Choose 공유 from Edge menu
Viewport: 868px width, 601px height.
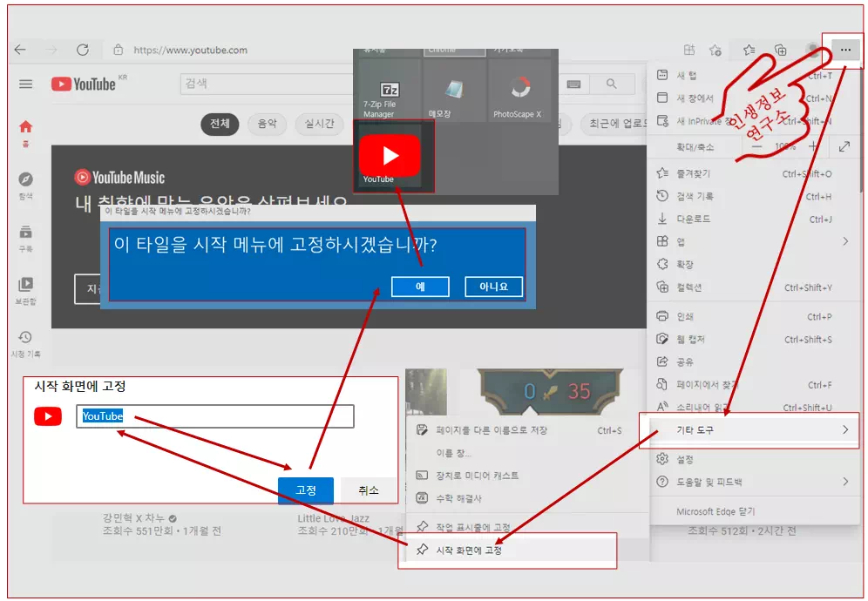coord(754,362)
